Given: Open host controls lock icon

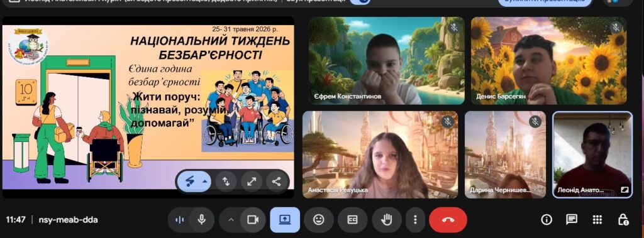Looking at the screenshot, I should coord(623,220).
